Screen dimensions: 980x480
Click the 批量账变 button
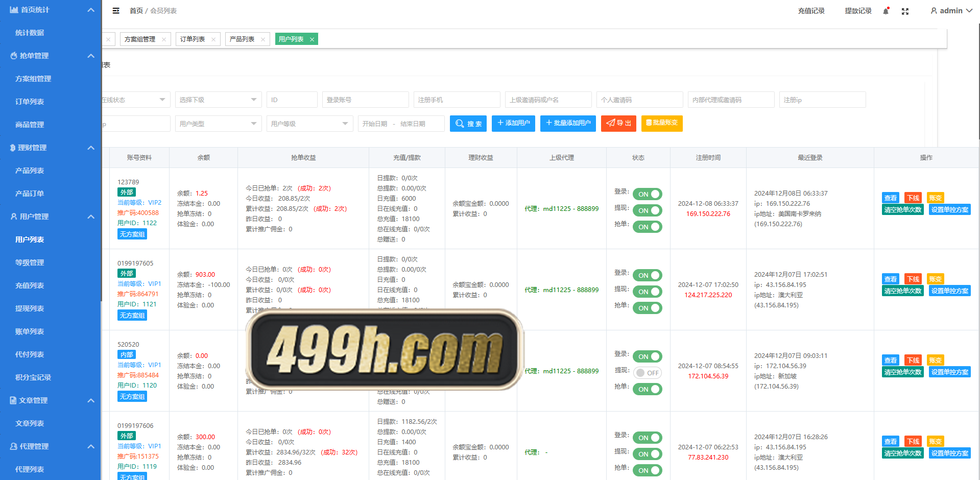pyautogui.click(x=662, y=123)
